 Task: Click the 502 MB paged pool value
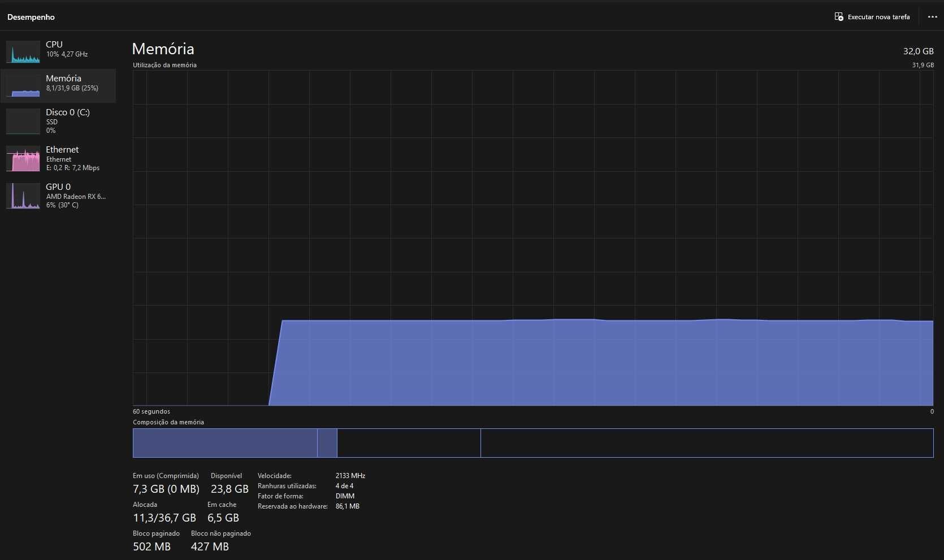click(151, 546)
